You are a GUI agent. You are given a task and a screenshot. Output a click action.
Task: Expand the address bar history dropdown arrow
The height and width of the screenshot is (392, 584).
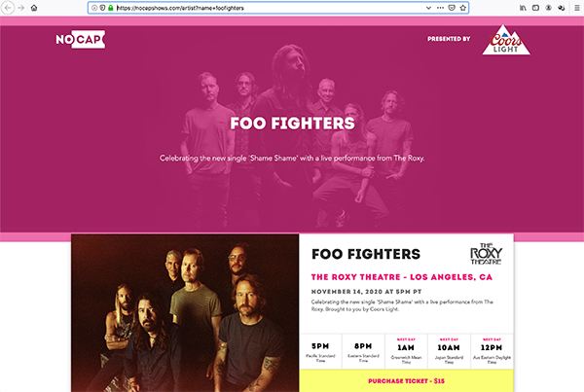tap(428, 8)
